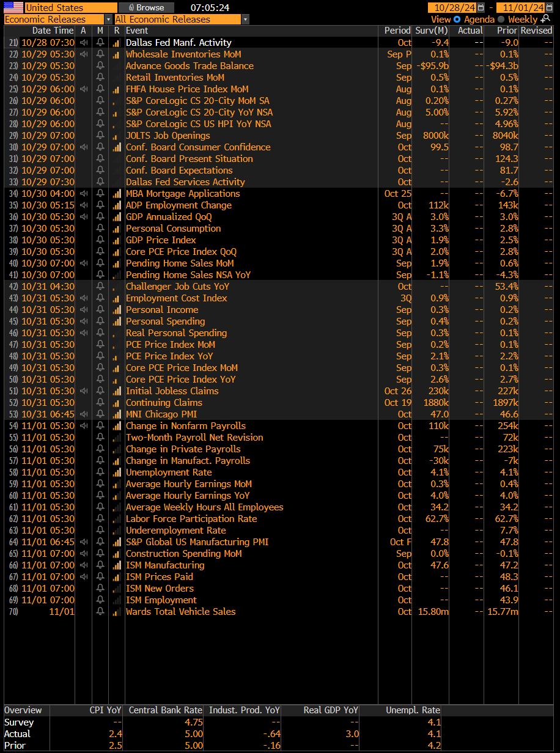The image size is (560, 753).
Task: Open the Challenger Job Cuts YoY event
Action: [x=177, y=287]
